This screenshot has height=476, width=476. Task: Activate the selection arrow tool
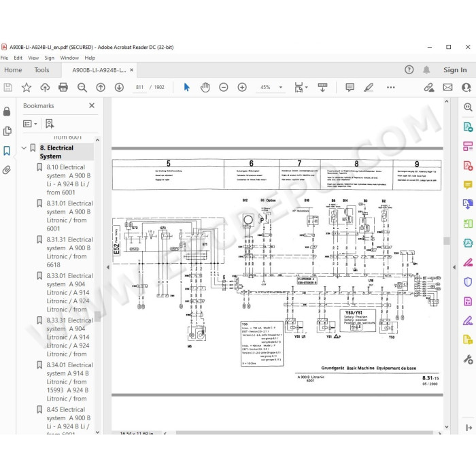point(187,88)
